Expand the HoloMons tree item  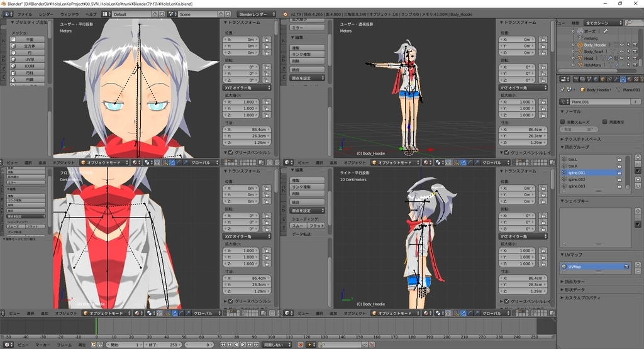pos(574,65)
